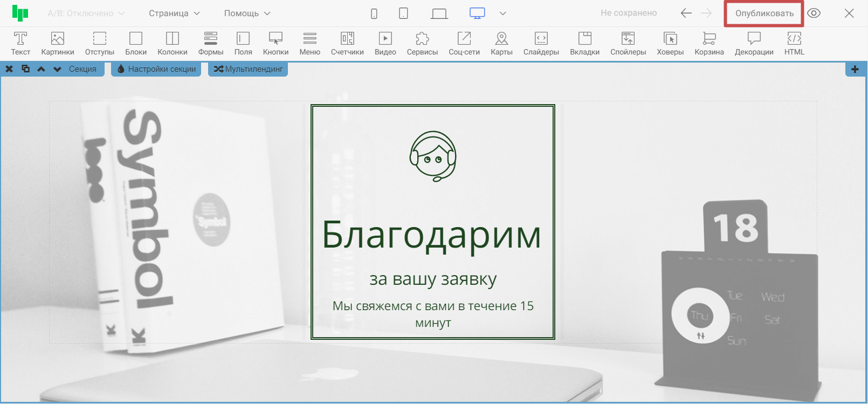
Task: Move section down with chevron arrow
Action: [57, 69]
